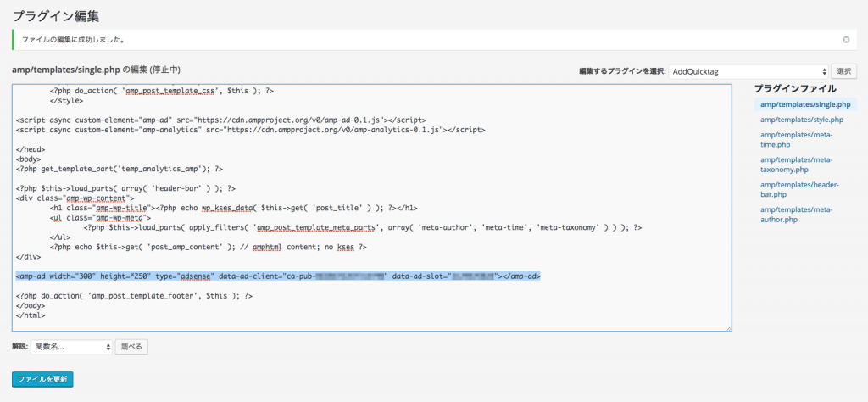Image resolution: width=868 pixels, height=402 pixels.
Task: Click the get_template_part line in code
Action: click(120, 169)
